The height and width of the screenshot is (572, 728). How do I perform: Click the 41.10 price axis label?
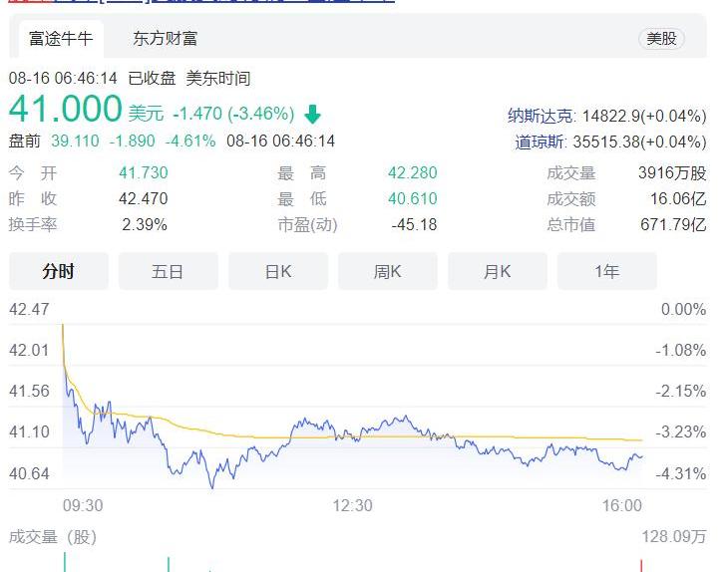pyautogui.click(x=29, y=431)
